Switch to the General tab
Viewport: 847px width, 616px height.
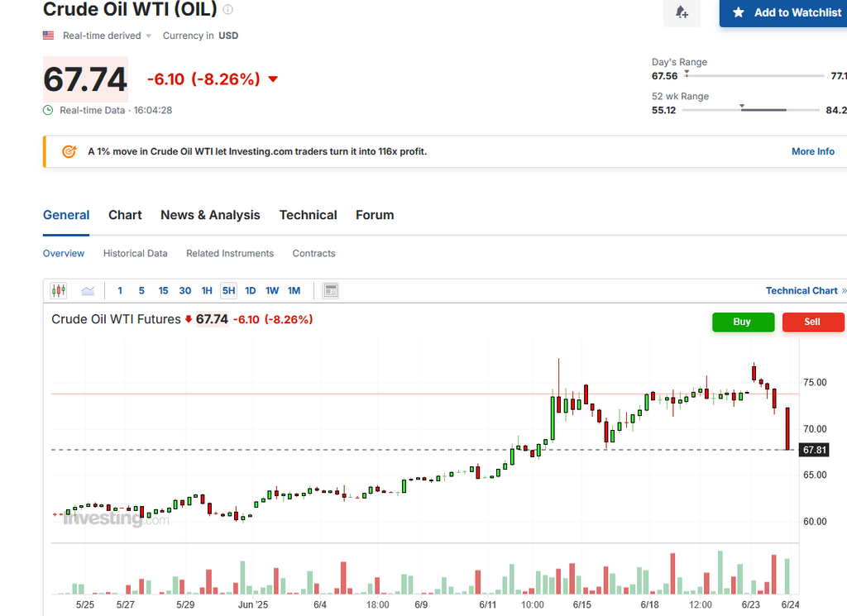tap(66, 215)
